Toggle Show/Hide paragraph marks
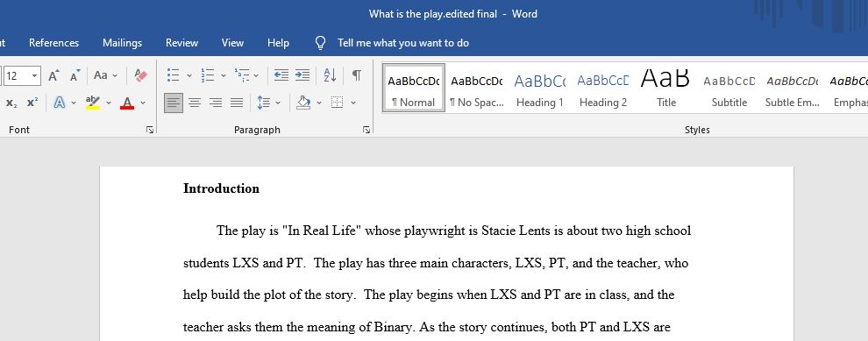 357,75
